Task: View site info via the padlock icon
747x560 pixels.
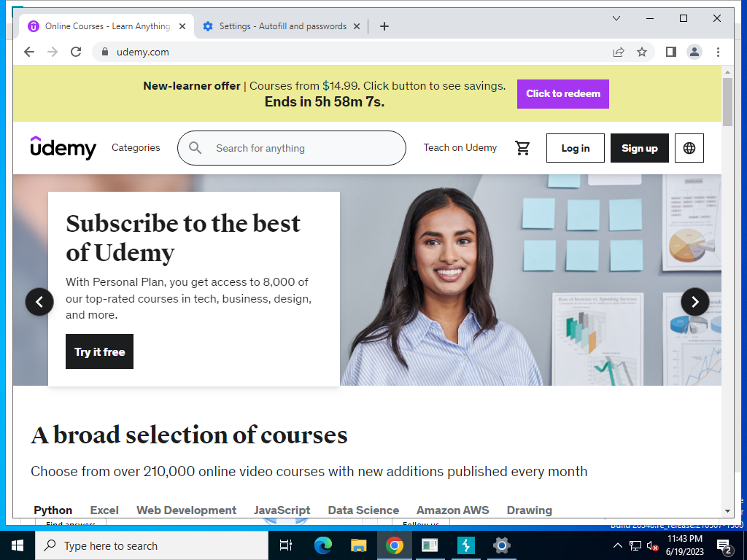Action: coord(105,52)
